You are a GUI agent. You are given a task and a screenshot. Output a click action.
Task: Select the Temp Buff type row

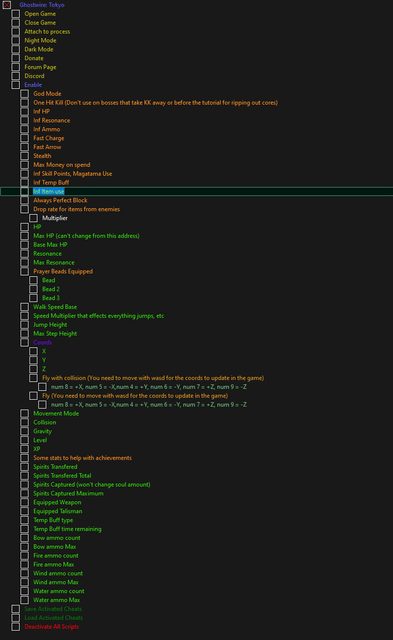(53, 520)
